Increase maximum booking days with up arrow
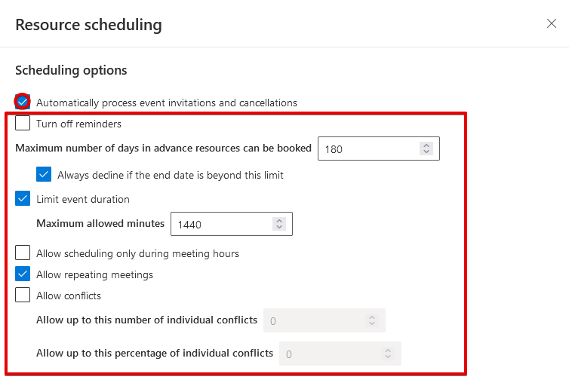The height and width of the screenshot is (392, 569). (426, 145)
